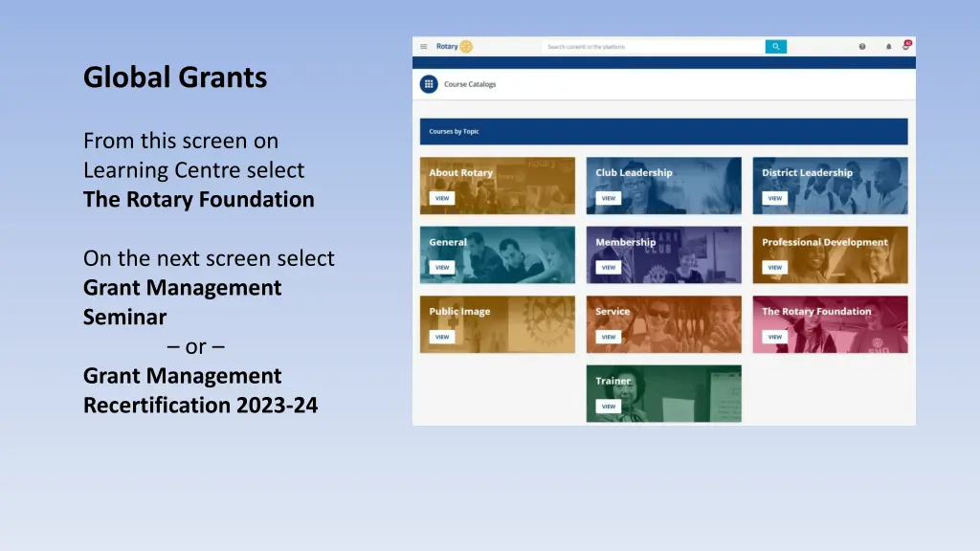Open the District Leadership topic title

pos(807,172)
